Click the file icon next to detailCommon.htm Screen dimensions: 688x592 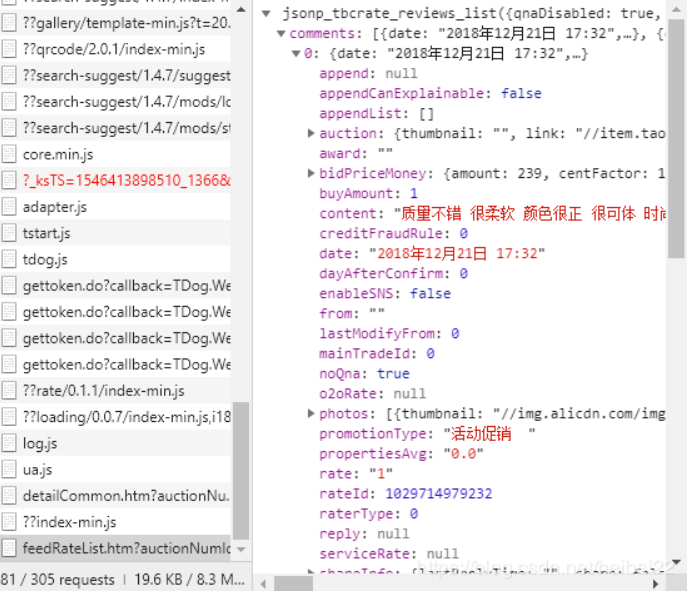[10, 495]
